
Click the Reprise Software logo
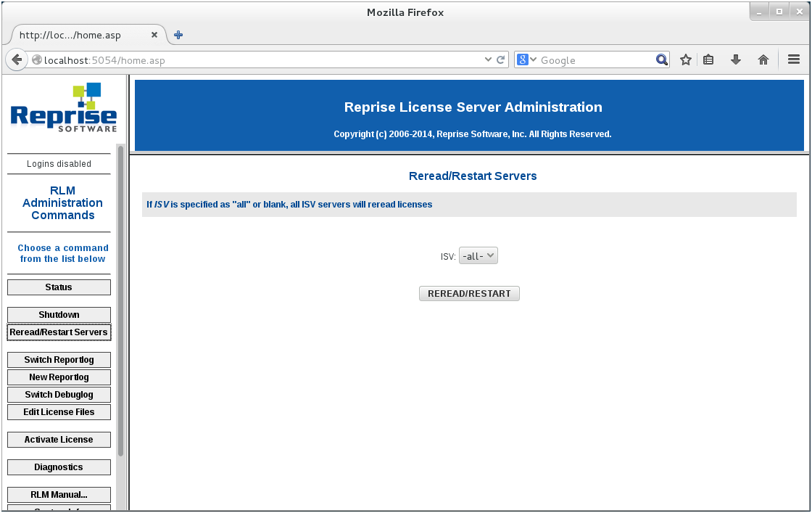64,108
